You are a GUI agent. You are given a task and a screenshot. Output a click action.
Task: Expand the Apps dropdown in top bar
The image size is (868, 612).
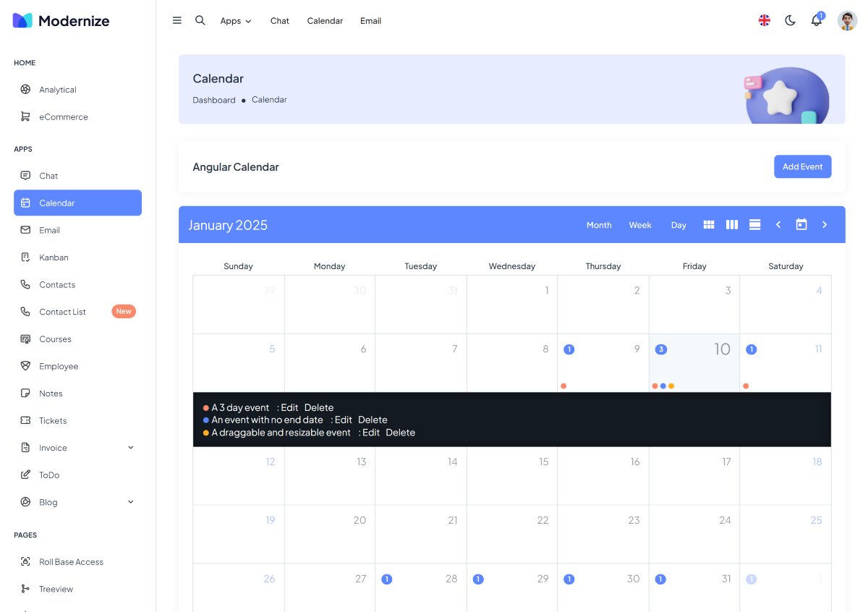pos(236,21)
